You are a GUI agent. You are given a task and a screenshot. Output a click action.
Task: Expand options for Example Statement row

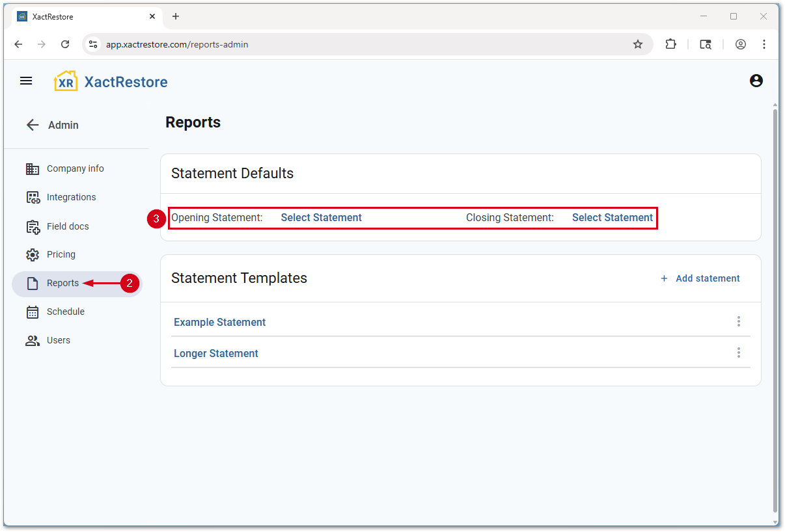[x=738, y=321]
